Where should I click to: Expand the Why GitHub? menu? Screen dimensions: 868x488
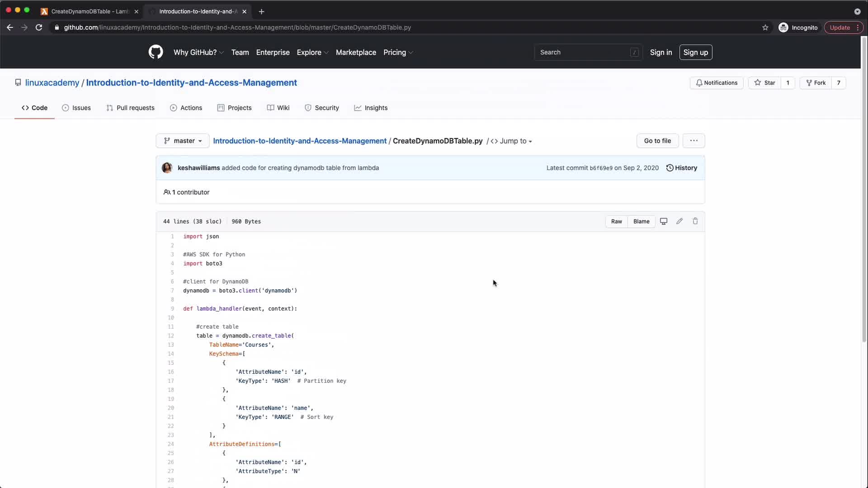(198, 52)
